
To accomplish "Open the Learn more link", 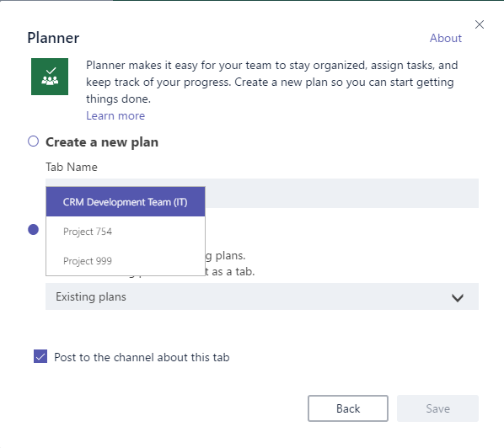I will (115, 115).
